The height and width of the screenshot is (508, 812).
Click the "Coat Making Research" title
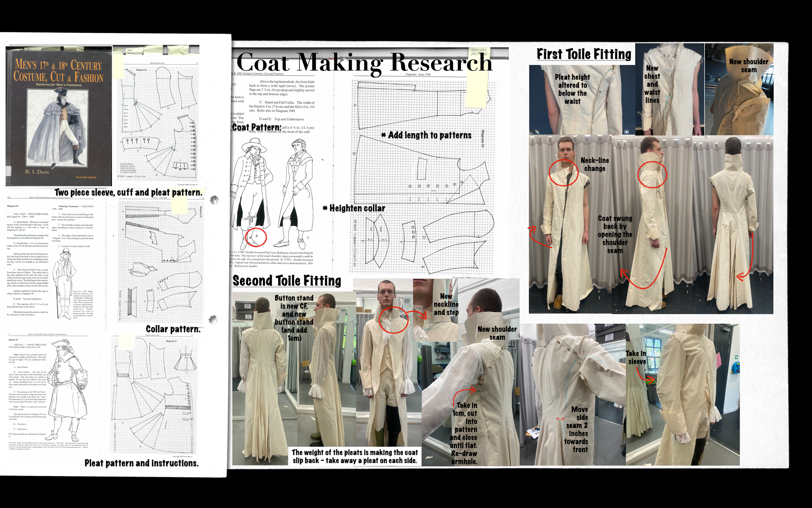point(364,62)
